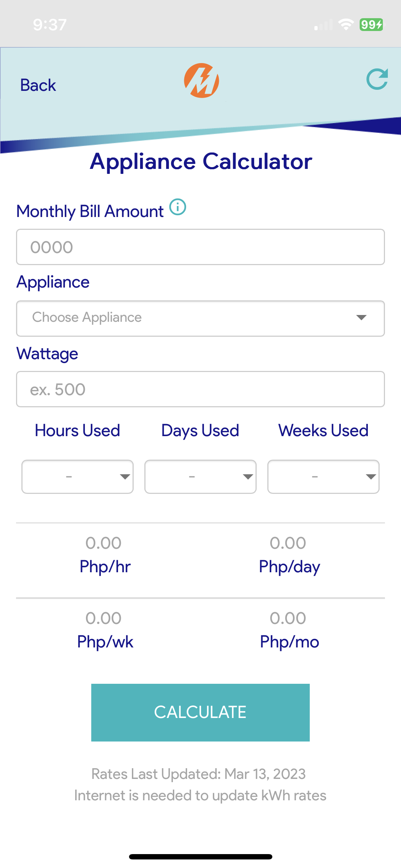The image size is (401, 868).
Task: Tap the battery status indicator
Action: 371,25
